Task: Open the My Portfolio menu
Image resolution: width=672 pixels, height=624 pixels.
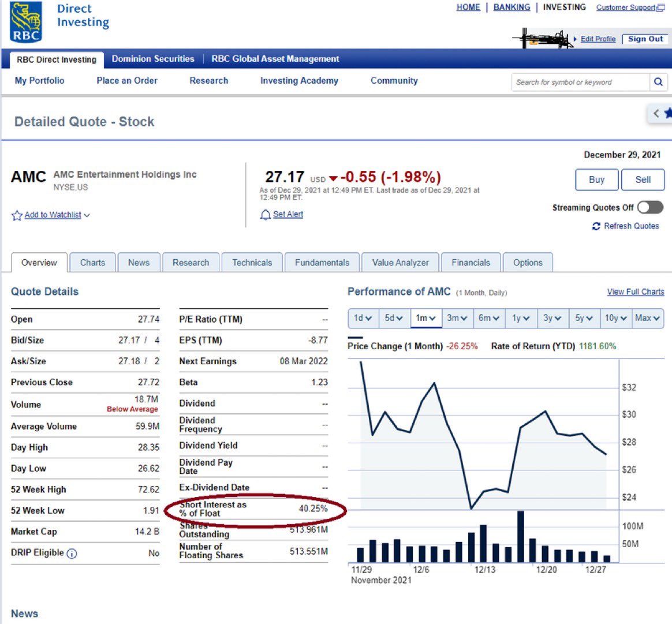Action: 39,81
